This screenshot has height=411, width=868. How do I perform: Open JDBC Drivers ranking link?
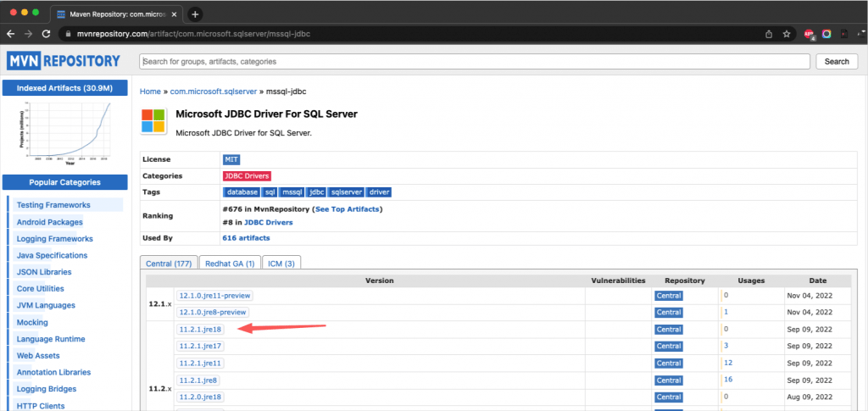(x=269, y=222)
